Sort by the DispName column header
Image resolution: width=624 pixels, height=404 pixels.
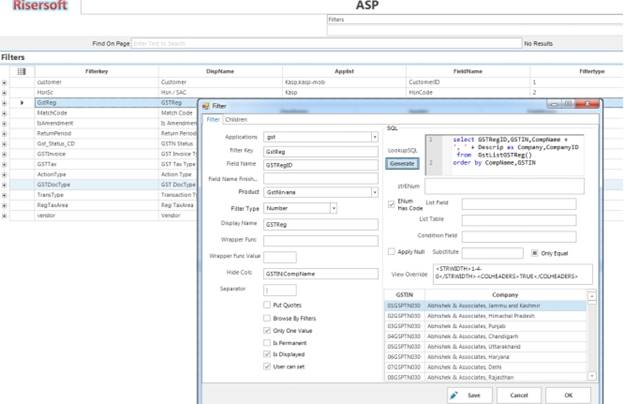220,71
